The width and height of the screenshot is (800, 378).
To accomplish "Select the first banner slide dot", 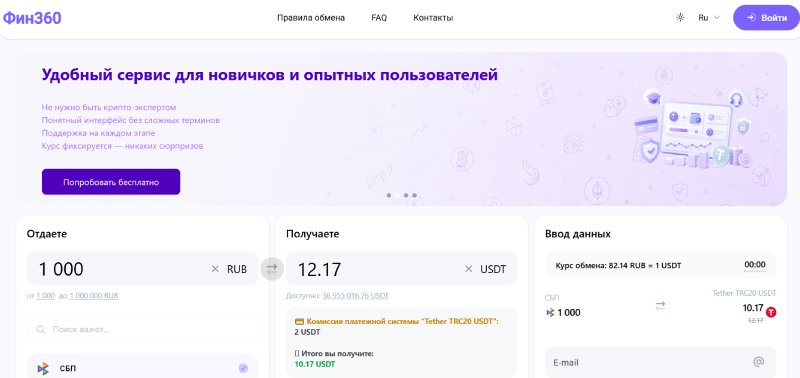I will coord(389,195).
